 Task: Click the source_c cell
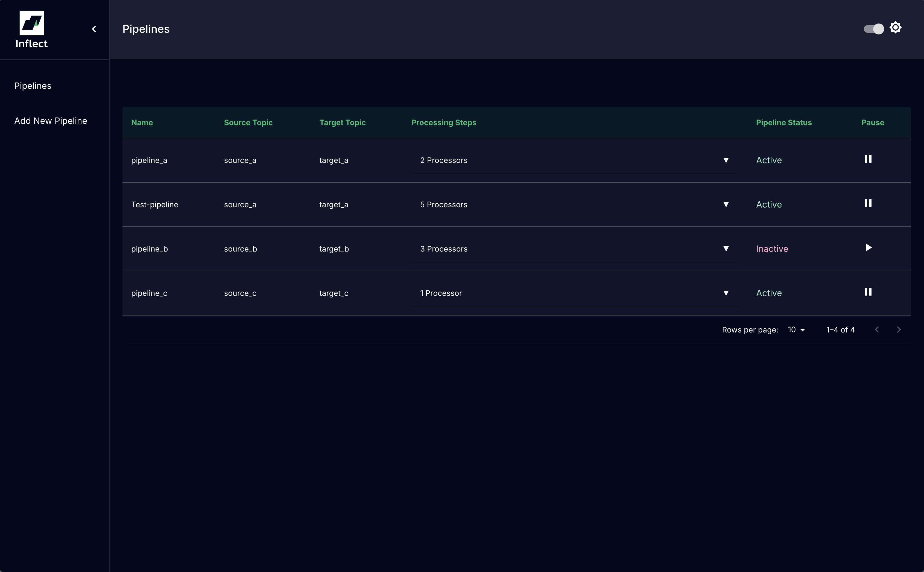coord(240,293)
